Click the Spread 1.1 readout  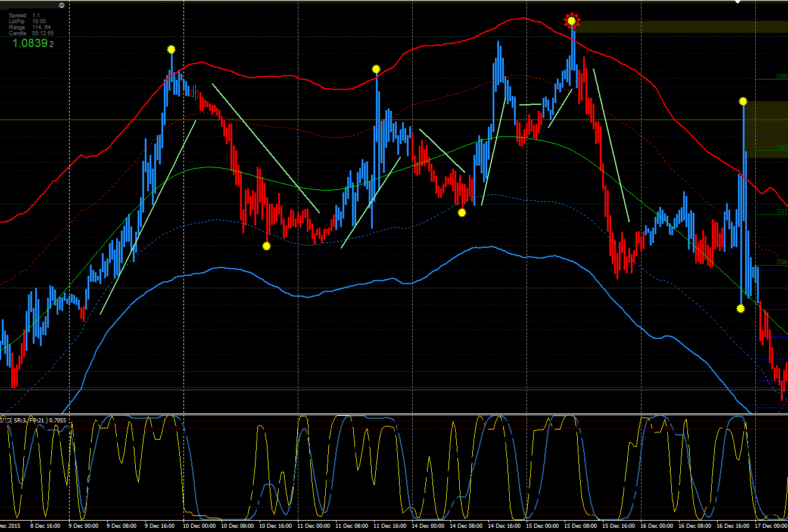(x=25, y=15)
